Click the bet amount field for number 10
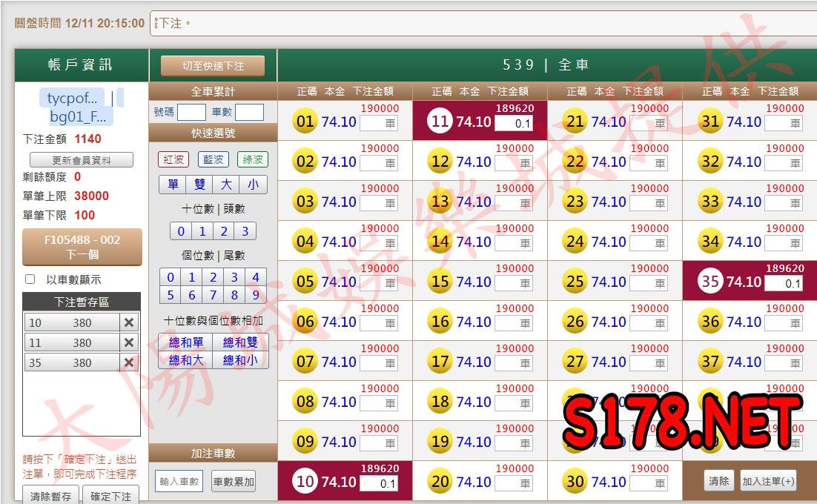Screen dimensions: 817x504 [379, 483]
